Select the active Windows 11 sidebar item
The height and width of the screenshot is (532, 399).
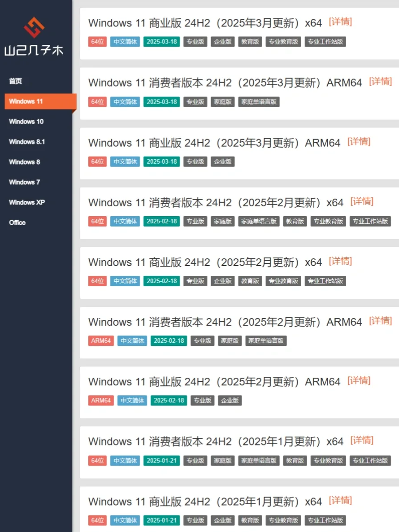(x=27, y=101)
